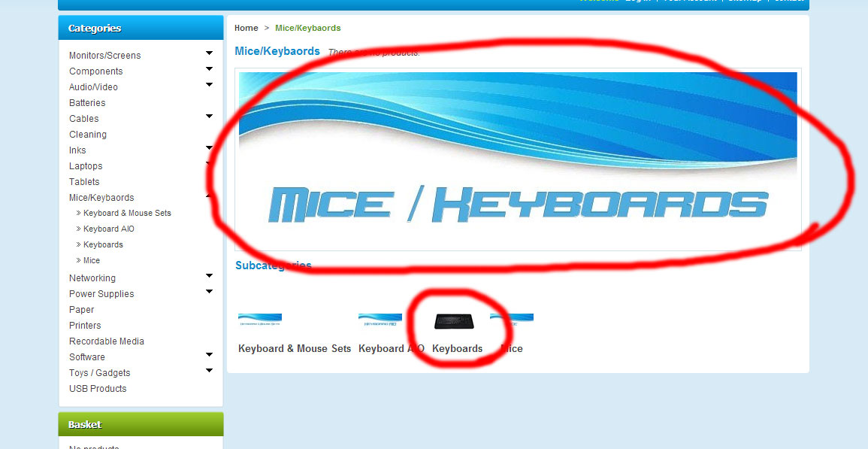The image size is (868, 449).
Task: Expand the Monitors/Screens category arrow
Action: click(209, 53)
